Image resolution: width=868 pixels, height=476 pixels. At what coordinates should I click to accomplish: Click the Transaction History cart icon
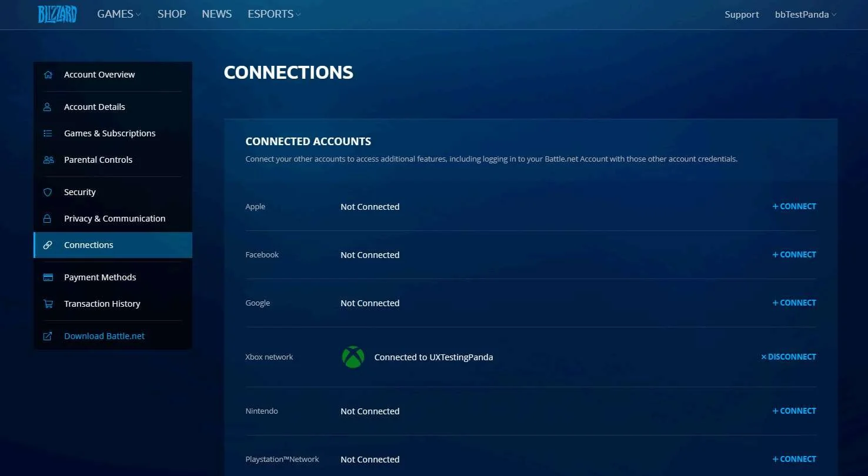click(48, 304)
